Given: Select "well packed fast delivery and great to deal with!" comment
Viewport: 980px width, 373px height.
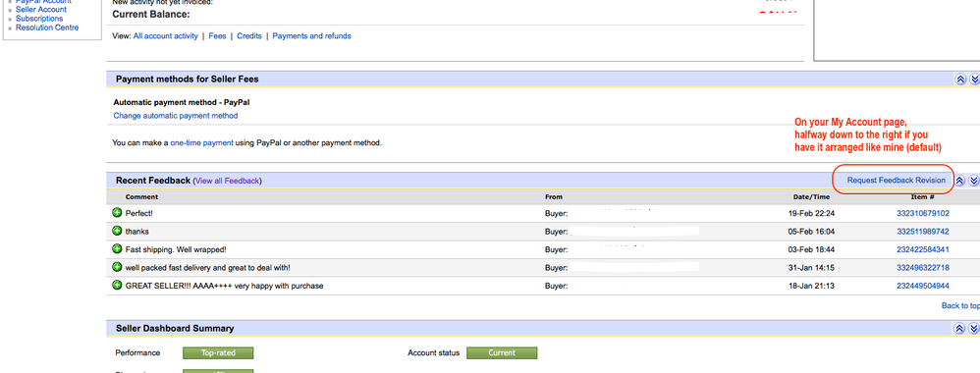Looking at the screenshot, I should pyautogui.click(x=208, y=267).
